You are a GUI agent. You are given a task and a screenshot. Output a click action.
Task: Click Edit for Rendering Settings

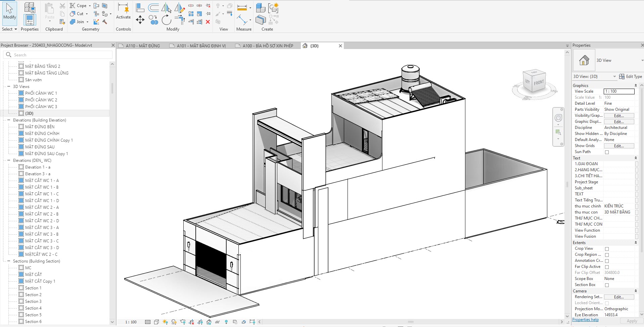pyautogui.click(x=619, y=297)
